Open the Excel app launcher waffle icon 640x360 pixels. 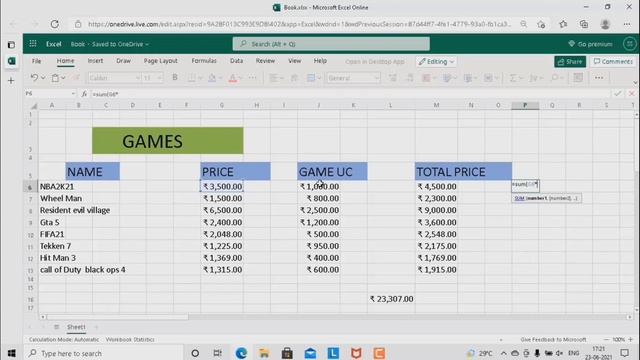[x=33, y=44]
